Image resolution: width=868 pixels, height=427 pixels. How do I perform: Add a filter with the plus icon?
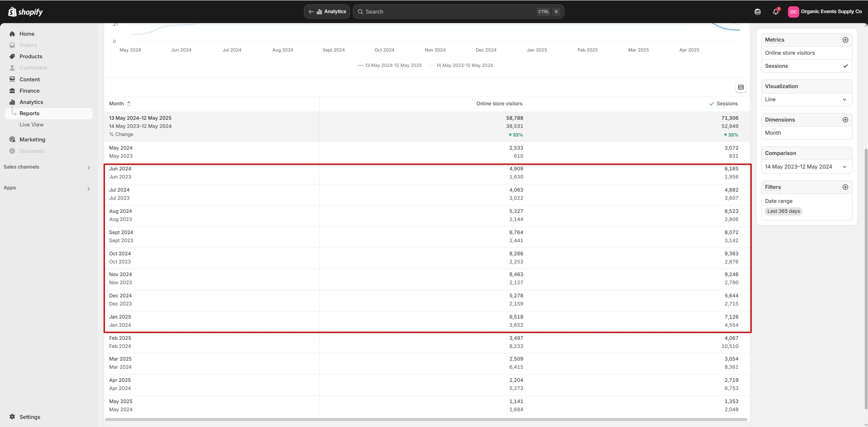pos(845,187)
